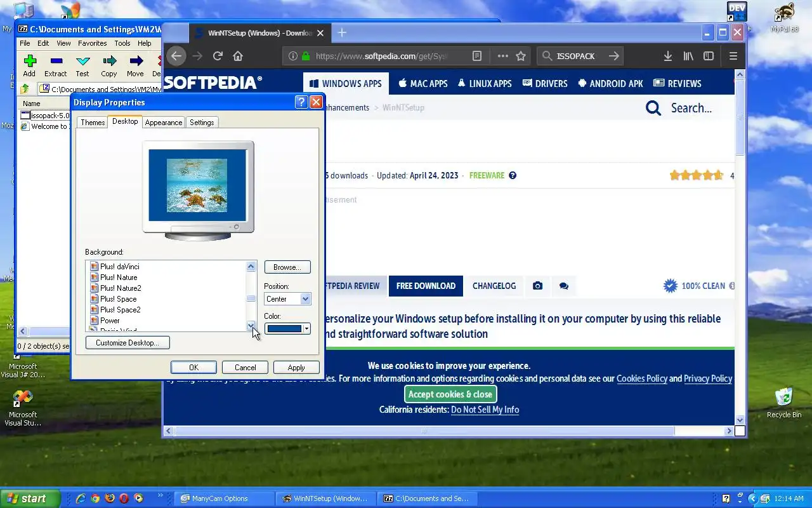The width and height of the screenshot is (812, 508).
Task: Click the Copy icon in 7-Zip toolbar
Action: [x=109, y=61]
